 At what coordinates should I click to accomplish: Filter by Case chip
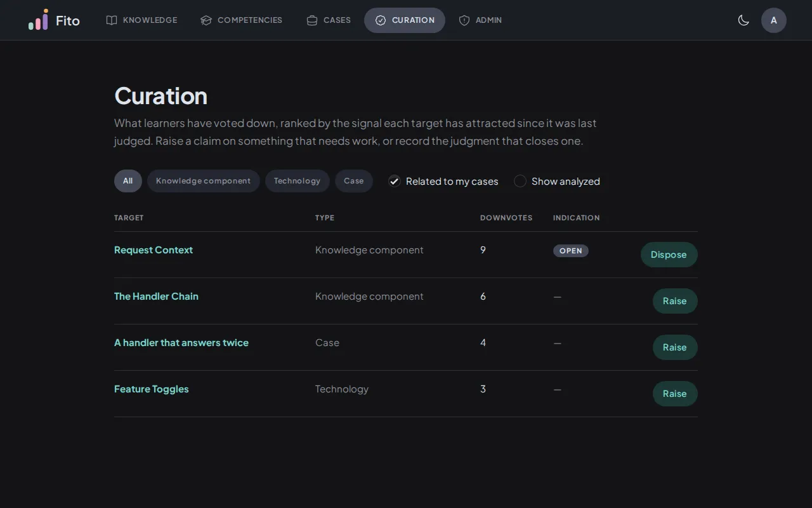tap(354, 181)
